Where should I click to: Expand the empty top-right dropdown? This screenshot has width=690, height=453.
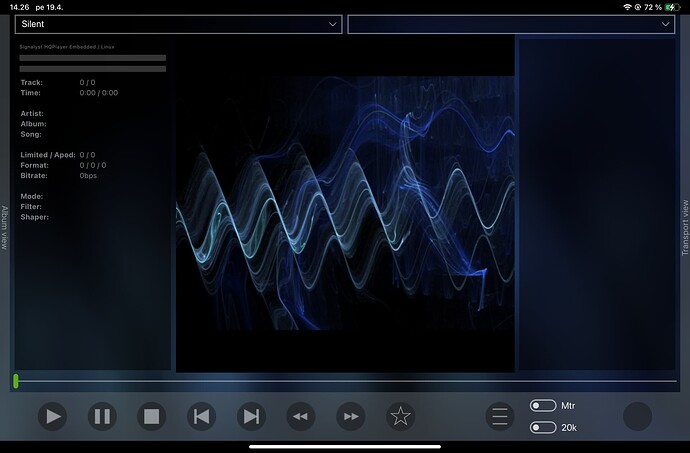(511, 24)
